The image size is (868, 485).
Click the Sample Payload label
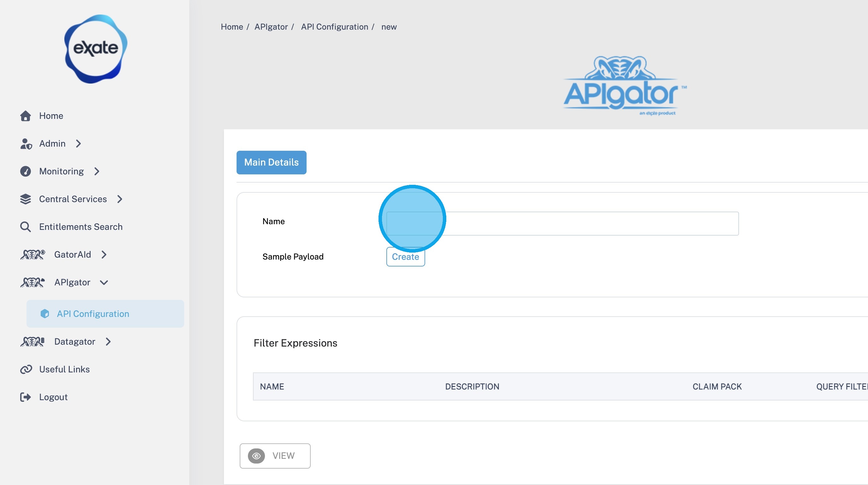(293, 257)
